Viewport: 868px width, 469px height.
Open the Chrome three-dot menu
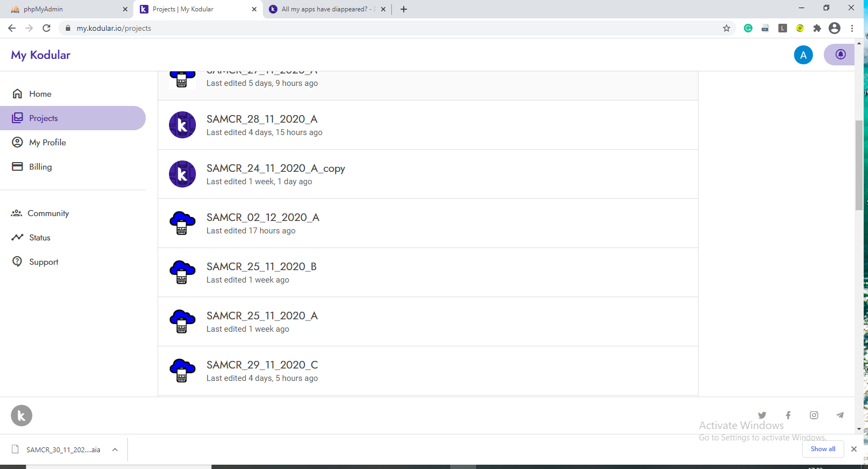click(852, 28)
